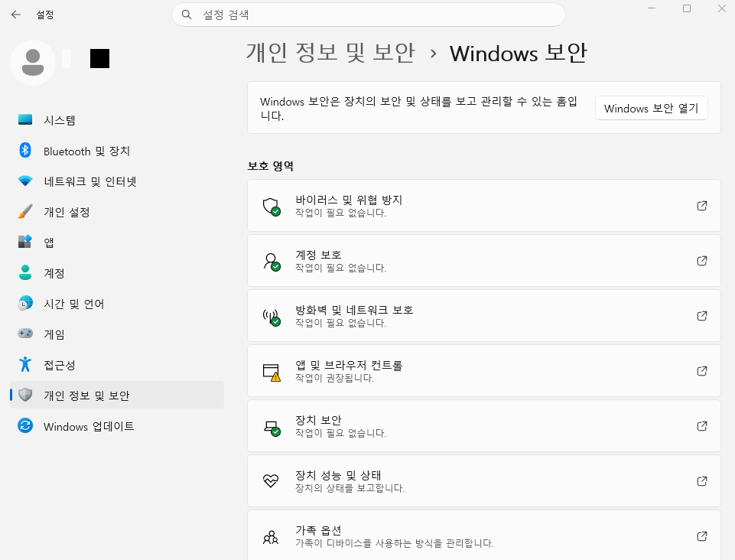Click the 접근성 accessibility figure icon
The height and width of the screenshot is (560, 735).
click(25, 364)
